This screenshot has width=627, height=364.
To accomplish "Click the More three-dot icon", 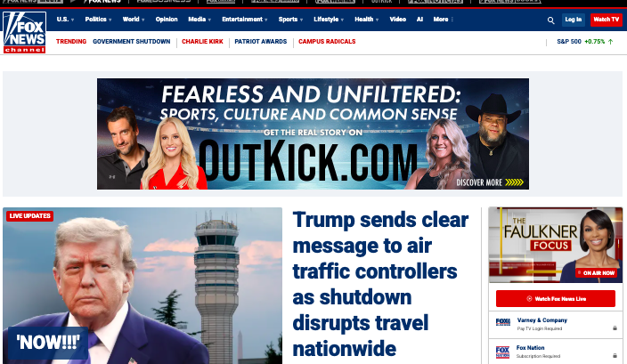I will tap(452, 20).
